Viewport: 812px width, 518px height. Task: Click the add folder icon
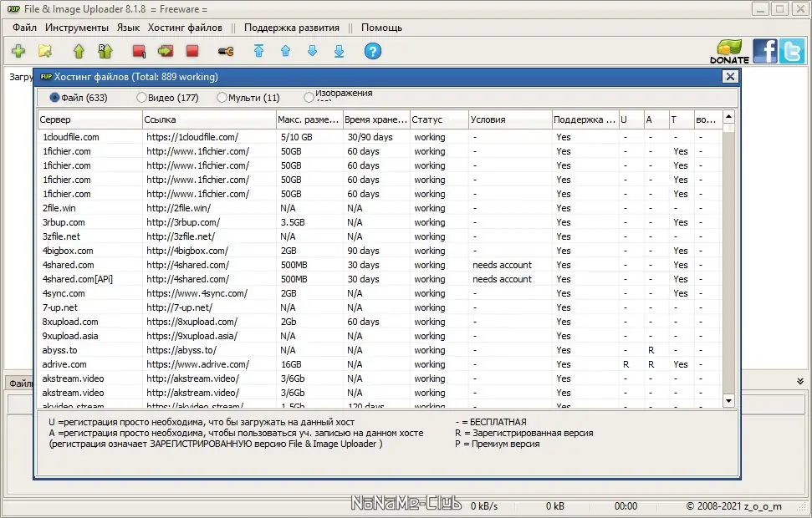(45, 51)
